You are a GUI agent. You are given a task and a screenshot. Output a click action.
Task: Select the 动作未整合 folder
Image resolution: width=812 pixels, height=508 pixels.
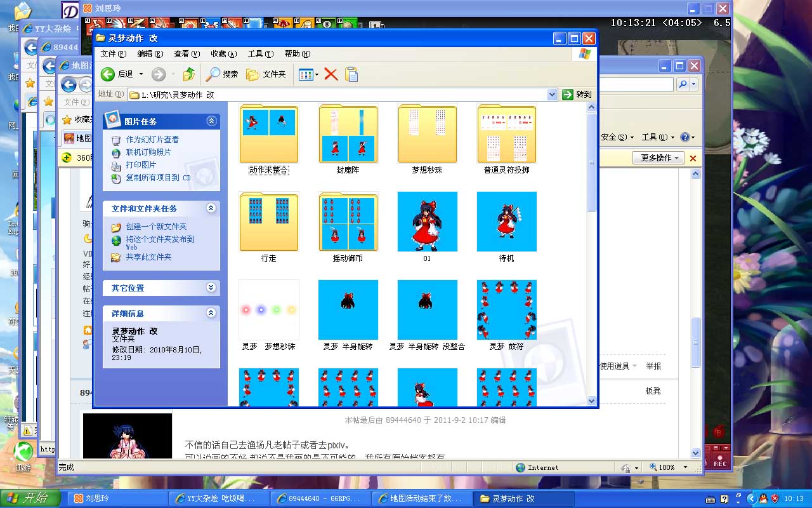(x=269, y=140)
